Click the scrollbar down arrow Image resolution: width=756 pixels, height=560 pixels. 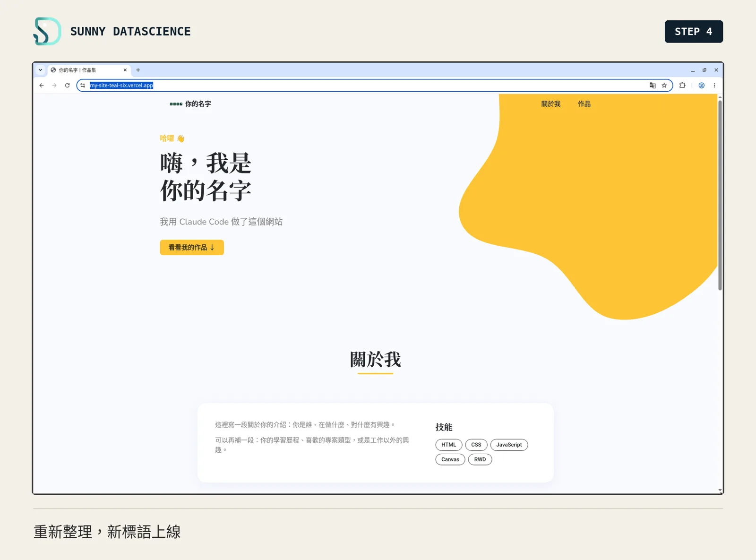[720, 491]
